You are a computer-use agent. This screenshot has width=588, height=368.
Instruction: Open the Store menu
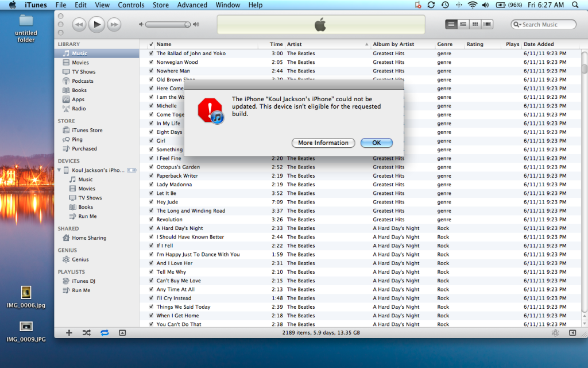click(x=161, y=5)
